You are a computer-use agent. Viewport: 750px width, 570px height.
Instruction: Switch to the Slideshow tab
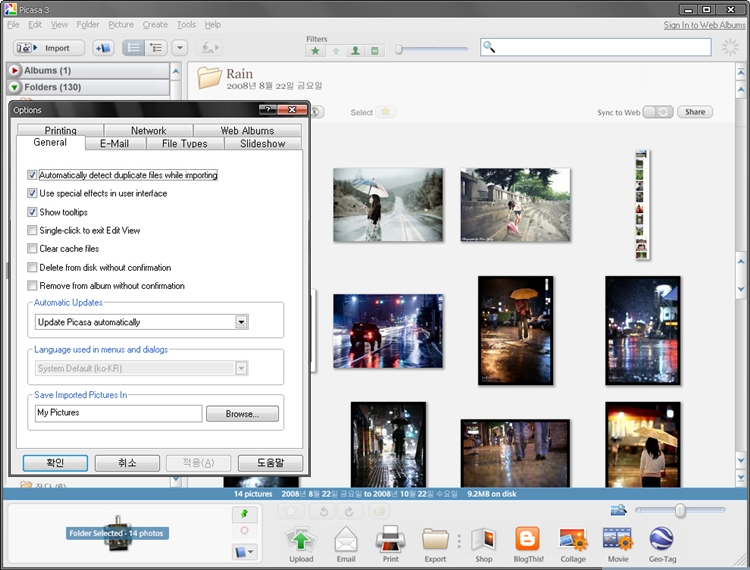262,144
